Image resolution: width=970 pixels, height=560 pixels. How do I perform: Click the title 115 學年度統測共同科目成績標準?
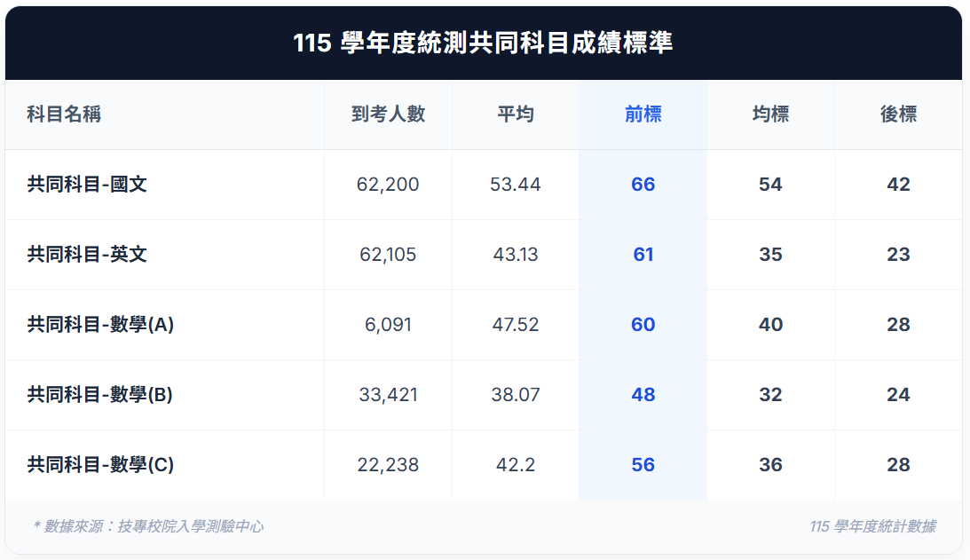point(483,43)
